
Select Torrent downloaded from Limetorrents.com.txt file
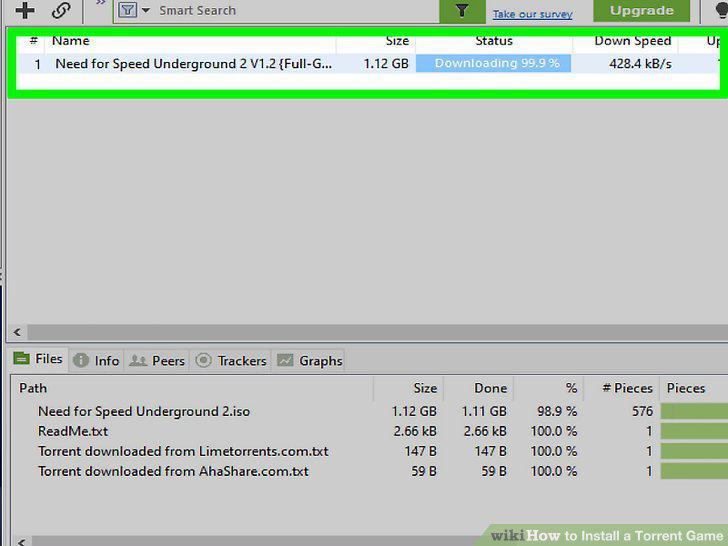pyautogui.click(x=183, y=451)
